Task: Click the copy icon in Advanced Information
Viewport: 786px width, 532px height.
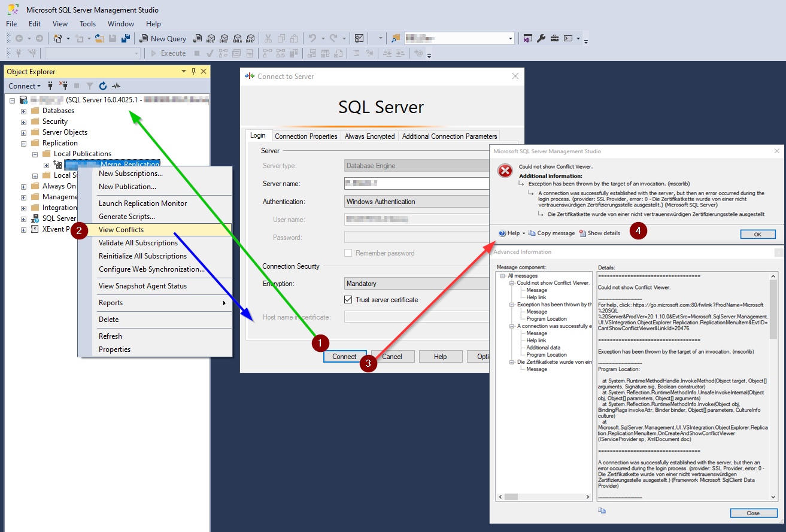Action: (x=602, y=510)
